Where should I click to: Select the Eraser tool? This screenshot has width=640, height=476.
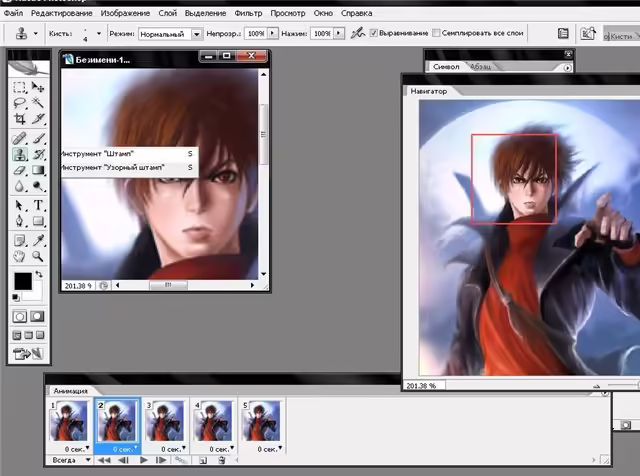[x=19, y=170]
